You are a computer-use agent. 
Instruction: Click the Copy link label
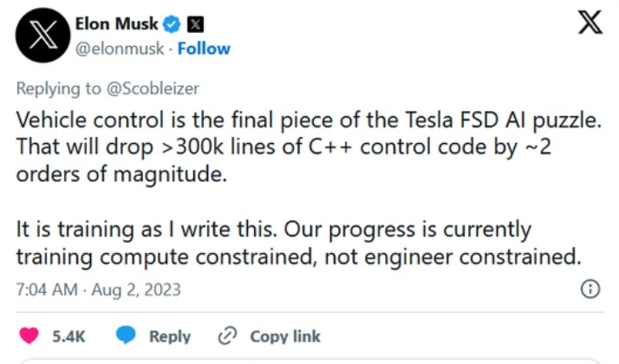[x=285, y=336]
